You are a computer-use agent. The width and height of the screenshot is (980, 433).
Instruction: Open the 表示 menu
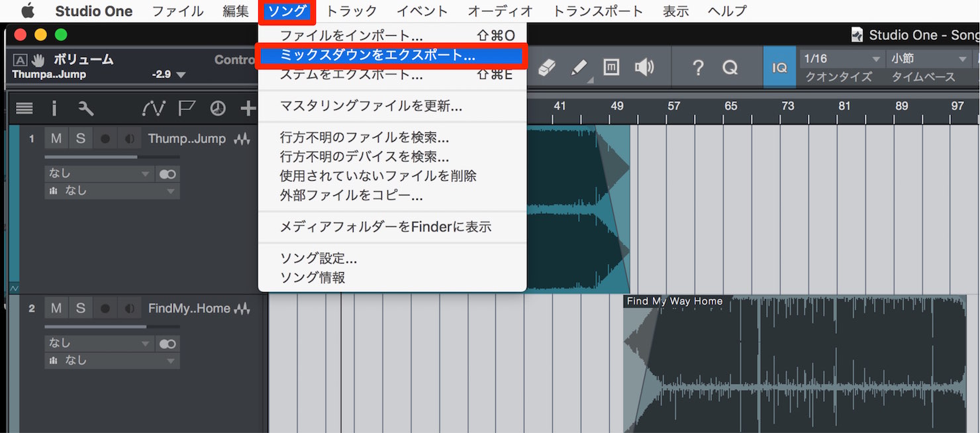click(x=675, y=11)
